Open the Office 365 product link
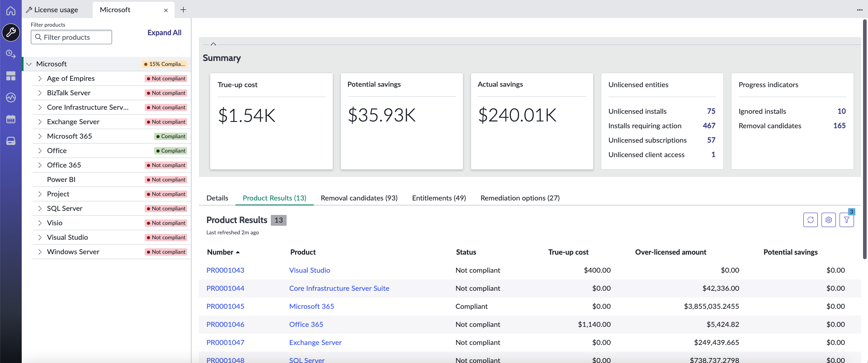 tap(306, 324)
